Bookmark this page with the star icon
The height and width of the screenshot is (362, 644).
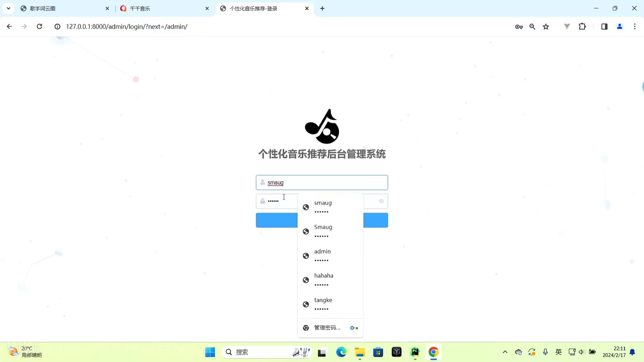[x=546, y=27]
